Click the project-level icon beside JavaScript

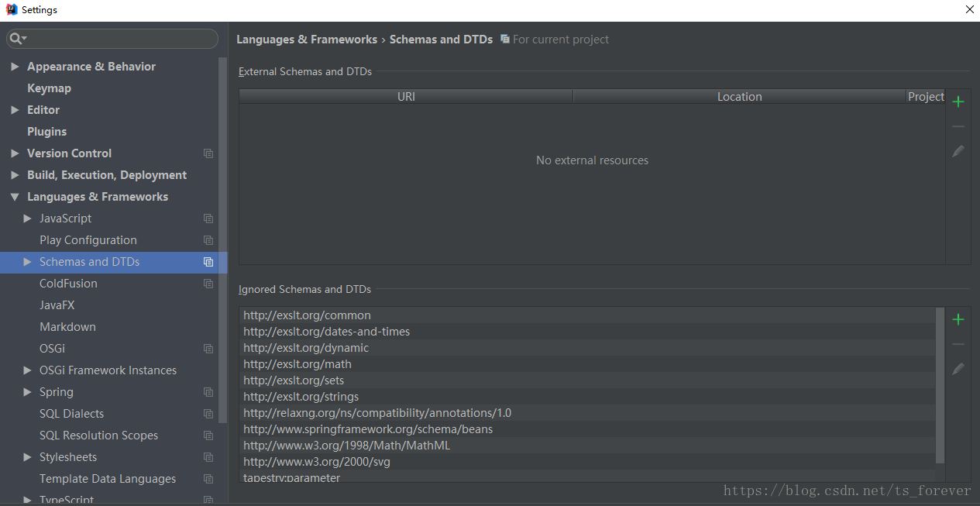[208, 219]
